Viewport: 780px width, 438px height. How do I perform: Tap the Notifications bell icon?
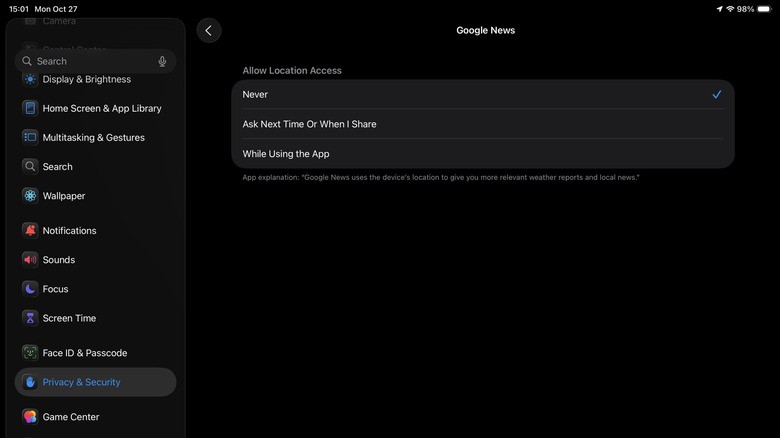pyautogui.click(x=30, y=230)
